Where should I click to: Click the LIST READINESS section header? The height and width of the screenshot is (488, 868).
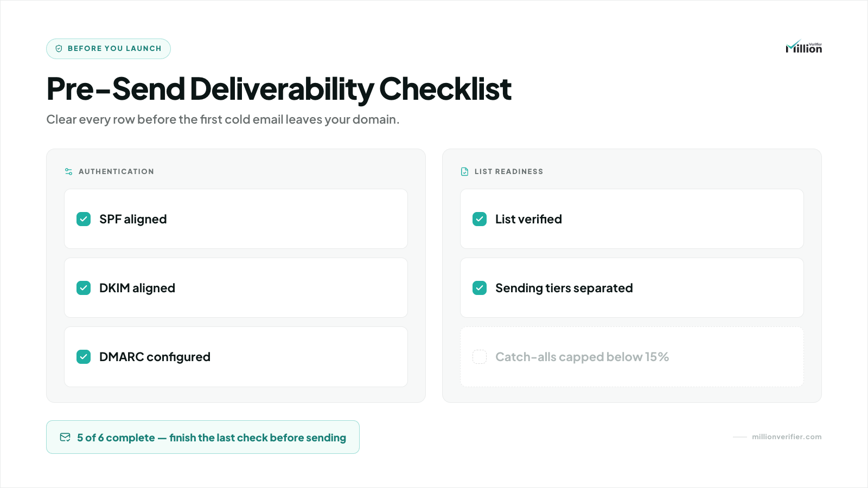[509, 171]
